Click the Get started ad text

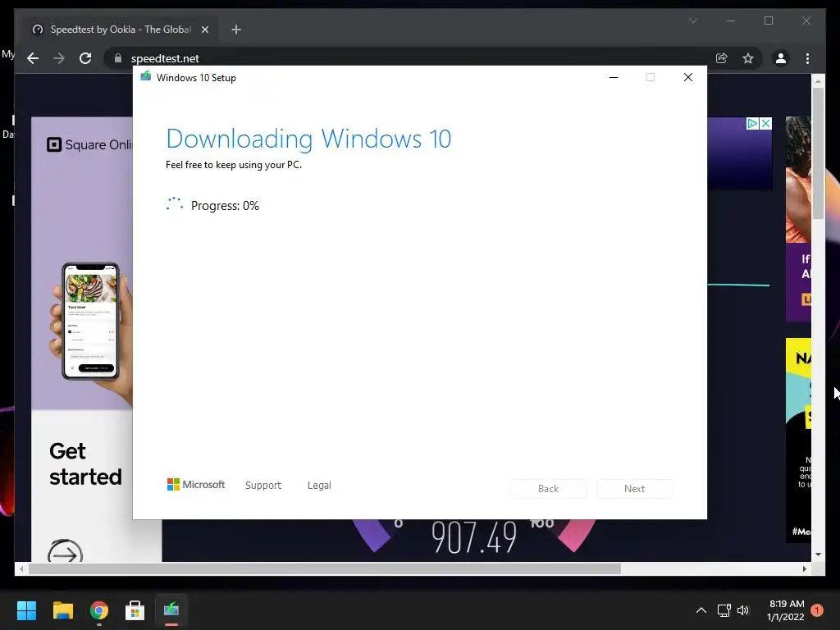[85, 464]
